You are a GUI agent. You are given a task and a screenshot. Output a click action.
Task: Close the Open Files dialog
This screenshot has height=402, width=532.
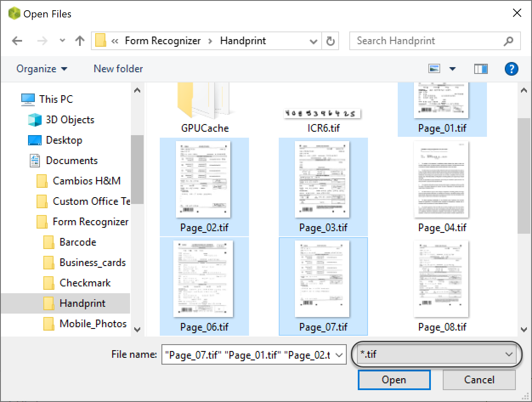pos(517,13)
